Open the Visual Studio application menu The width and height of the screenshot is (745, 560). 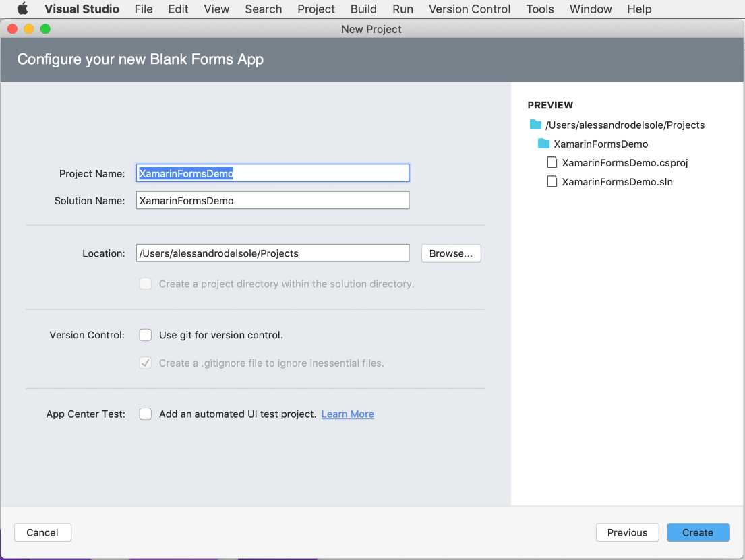click(x=82, y=9)
